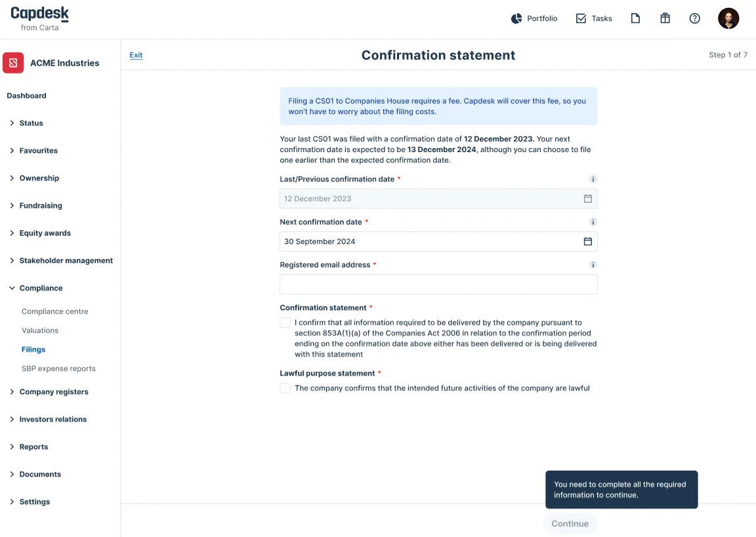This screenshot has width=756, height=537.
Task: Click the Portfolio pie chart icon
Action: [516, 18]
